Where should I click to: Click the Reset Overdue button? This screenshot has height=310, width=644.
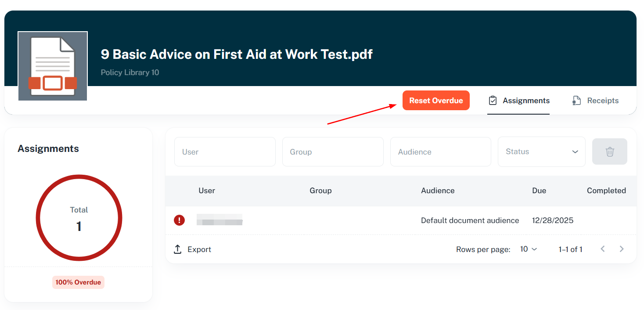coord(435,101)
